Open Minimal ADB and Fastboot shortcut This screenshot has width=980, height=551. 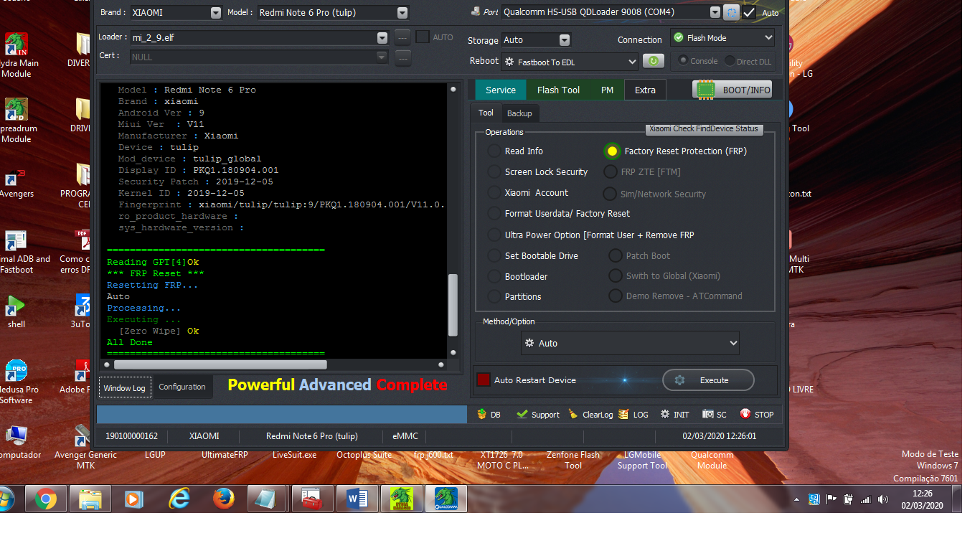17,253
